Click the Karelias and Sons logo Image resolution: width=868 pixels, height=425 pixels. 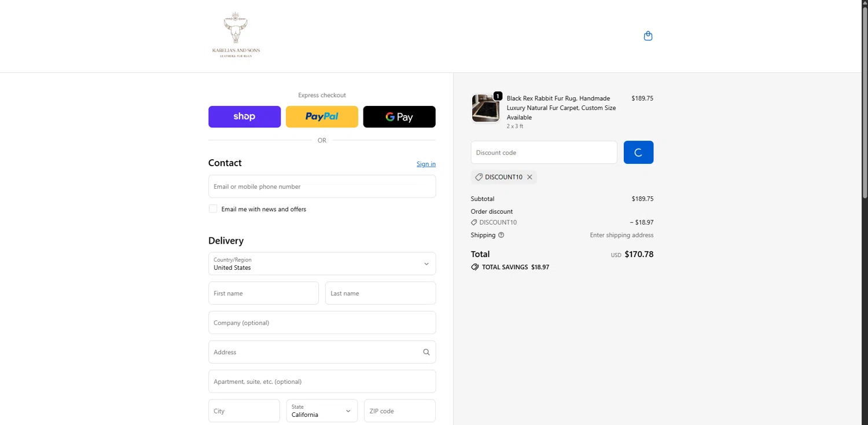tap(236, 35)
